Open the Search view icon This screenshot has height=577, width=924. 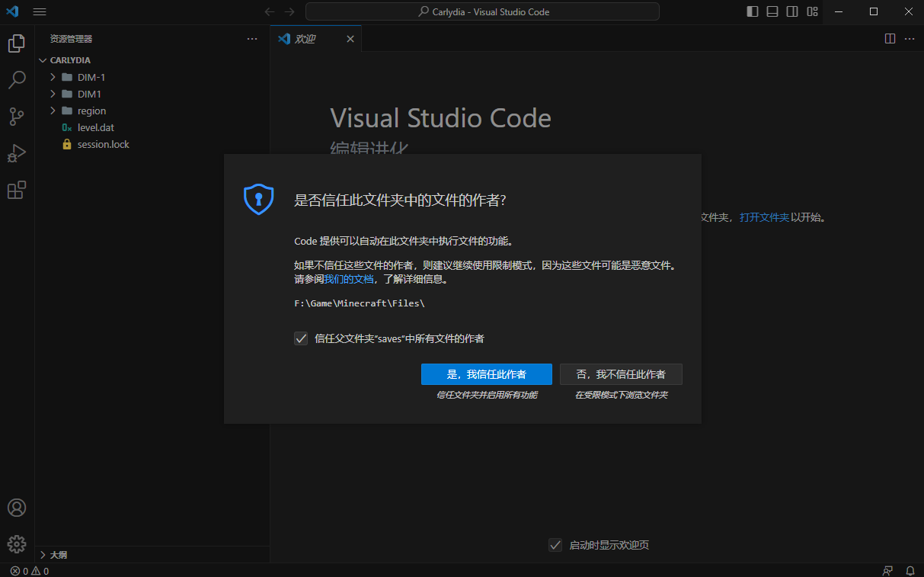[17, 80]
